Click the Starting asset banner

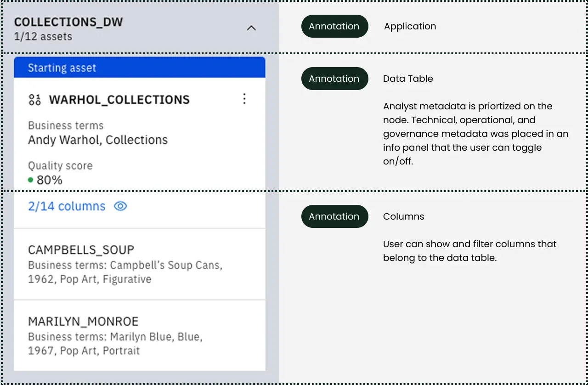(140, 68)
